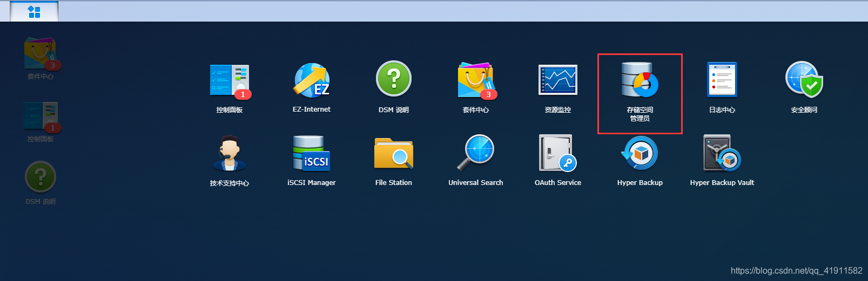
Task: Click the badge showing 3 on grid Package Center
Action: (489, 94)
